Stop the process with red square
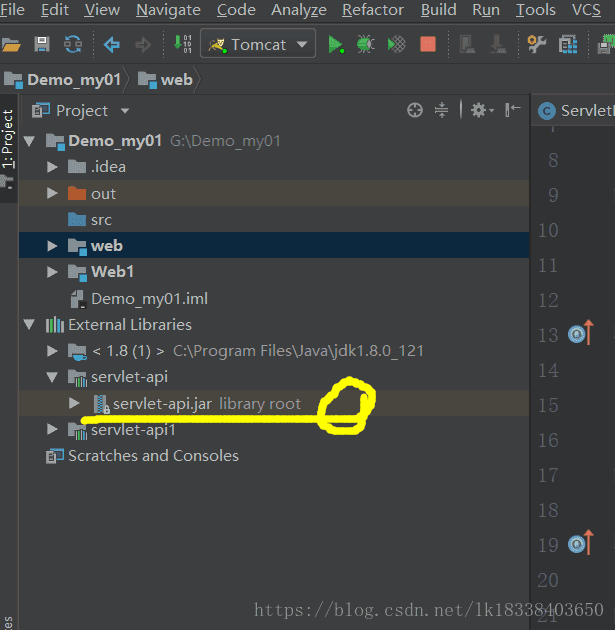 [x=428, y=44]
